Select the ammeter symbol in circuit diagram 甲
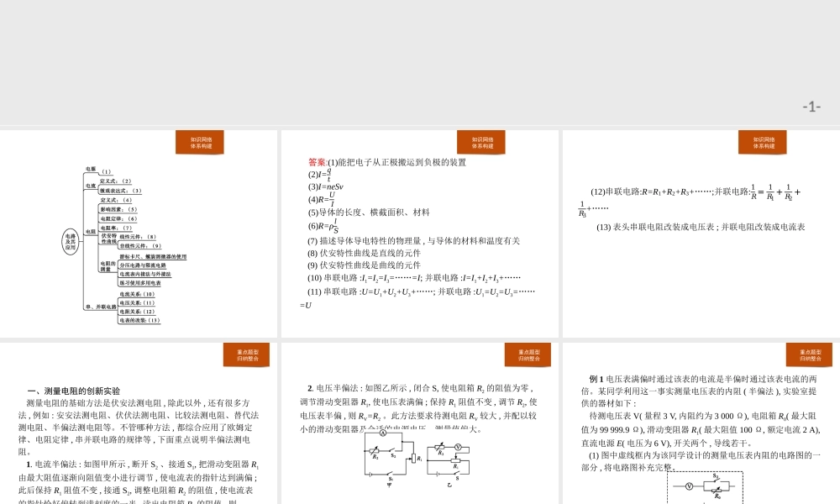The width and height of the screenshot is (840, 504). pyautogui.click(x=383, y=432)
